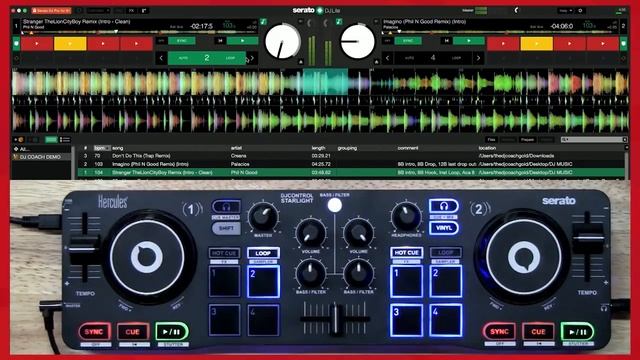Seek within deck 1 track overview bar
640x360 pixels.
pos(140,32)
